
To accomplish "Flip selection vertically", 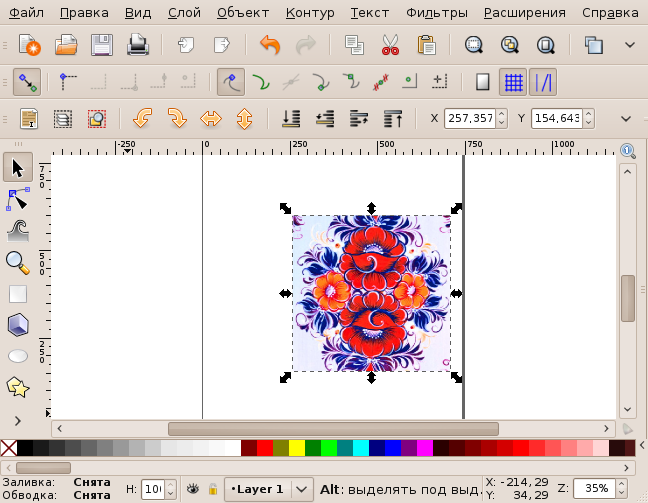I will pyautogui.click(x=245, y=119).
